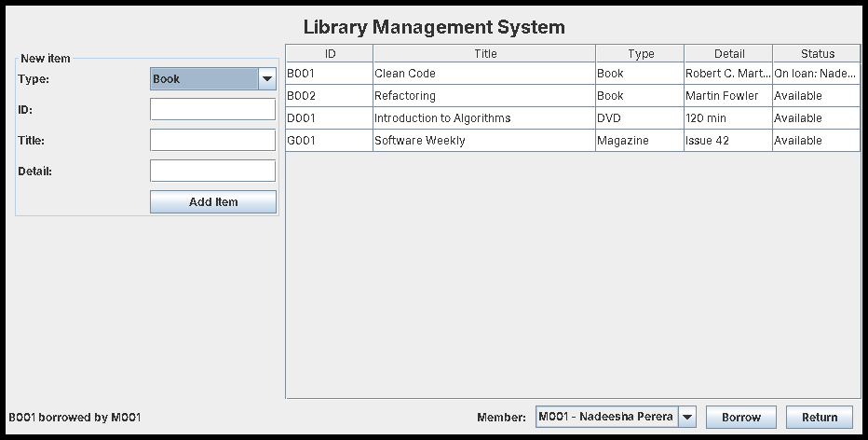Click the Martin Fowler detail cell

(729, 96)
